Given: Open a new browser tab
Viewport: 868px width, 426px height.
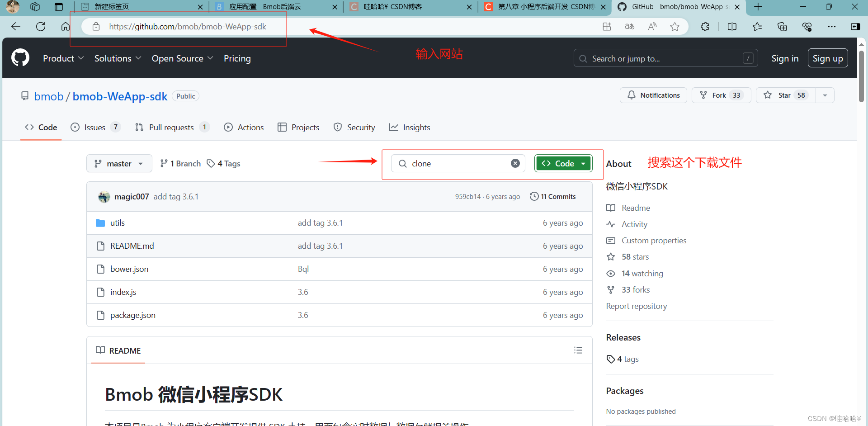Looking at the screenshot, I should tap(758, 7).
